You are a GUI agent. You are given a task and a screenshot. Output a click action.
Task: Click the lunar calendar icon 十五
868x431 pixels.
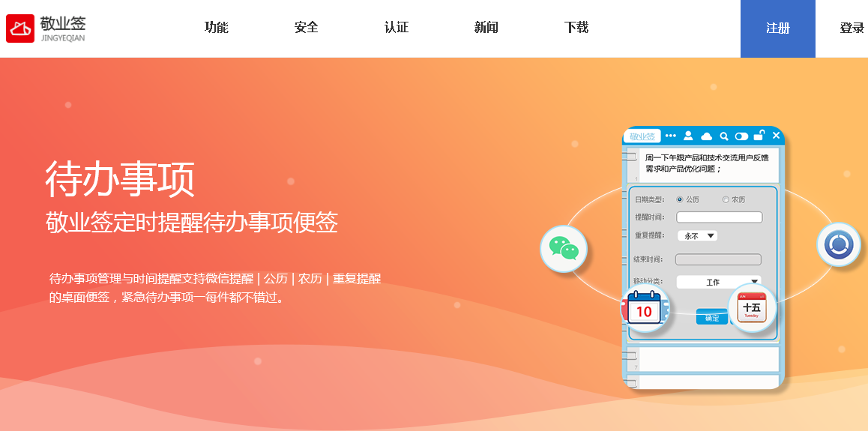click(x=751, y=308)
